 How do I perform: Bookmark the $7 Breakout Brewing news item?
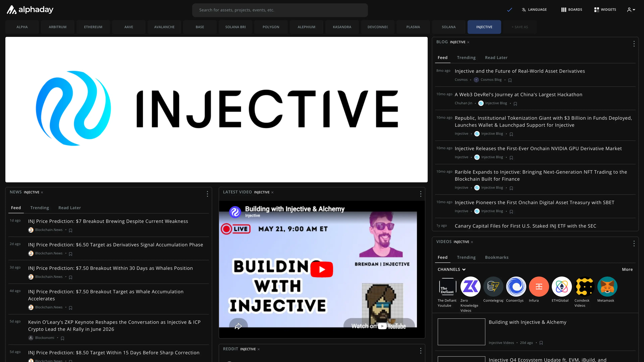[70, 230]
